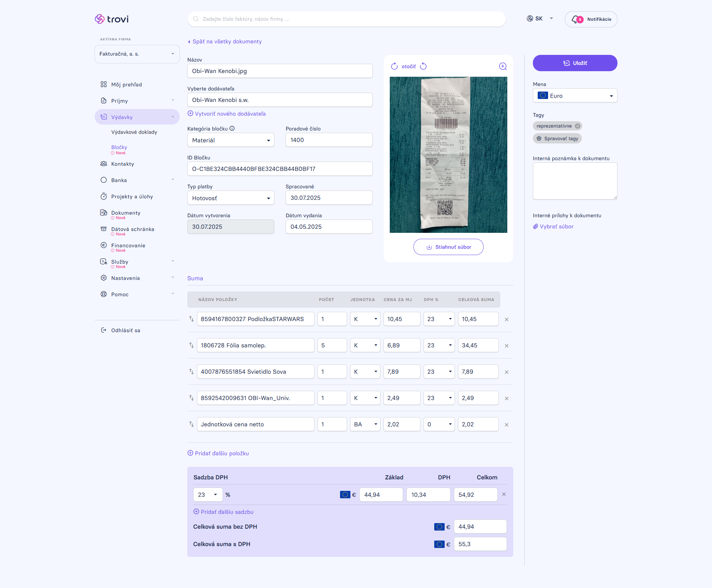Screen dimensions: 712x588
Task: Click the Uložiť save button
Action: click(x=575, y=63)
